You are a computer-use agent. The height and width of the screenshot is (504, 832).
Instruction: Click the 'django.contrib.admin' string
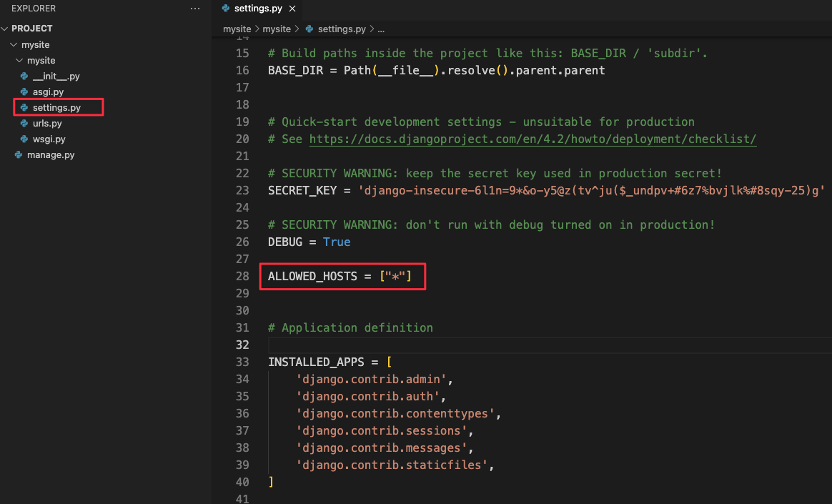(x=372, y=380)
